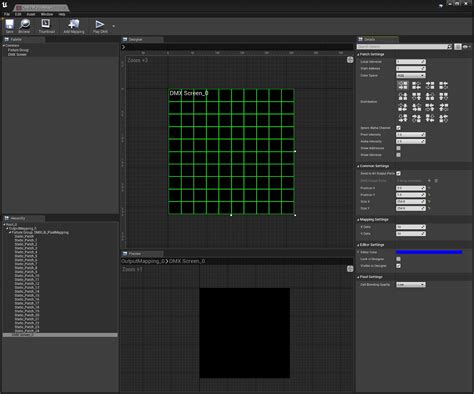Toggle the Visible in Designer checkbox
Image resolution: width=474 pixels, height=394 pixels.
point(398,266)
